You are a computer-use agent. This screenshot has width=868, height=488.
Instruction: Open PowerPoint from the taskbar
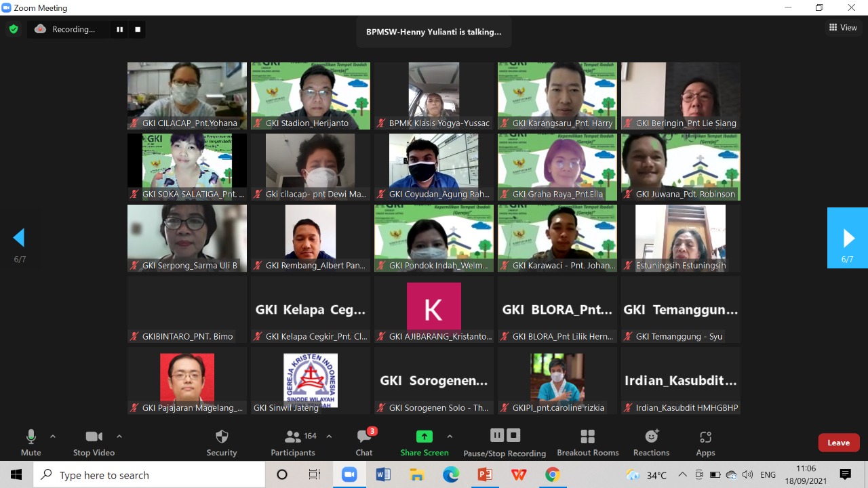485,474
